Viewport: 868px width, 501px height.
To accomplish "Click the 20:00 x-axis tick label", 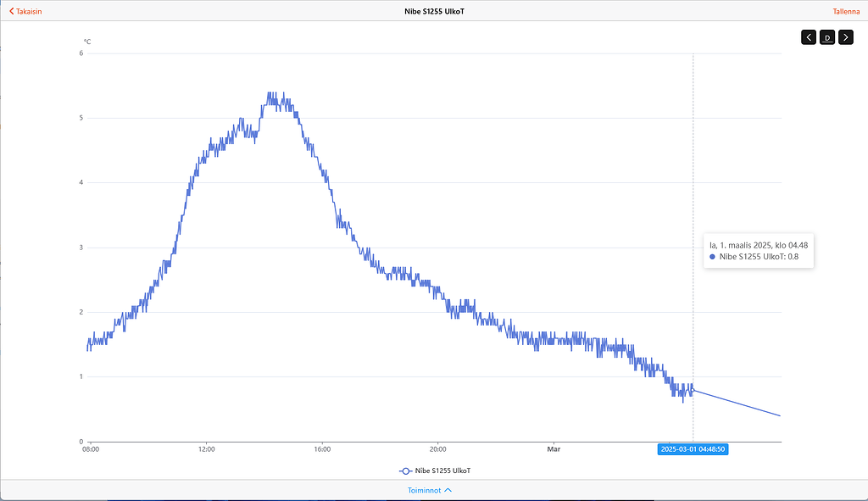I will click(x=437, y=449).
